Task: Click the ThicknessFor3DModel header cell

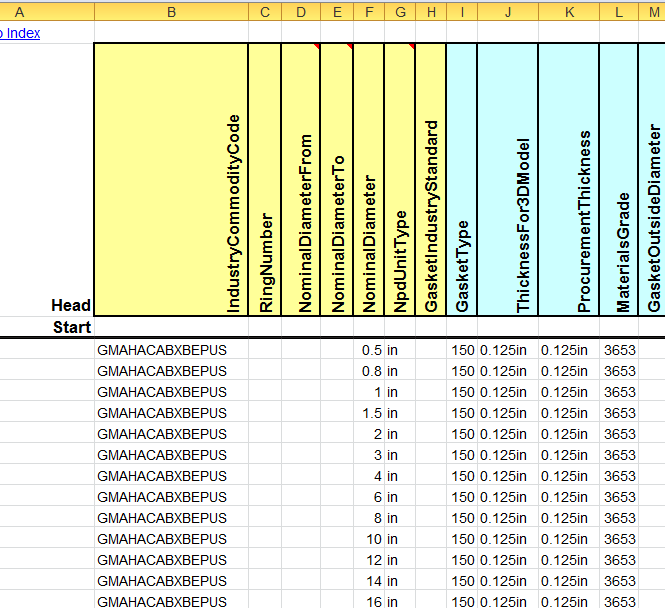Action: 508,179
